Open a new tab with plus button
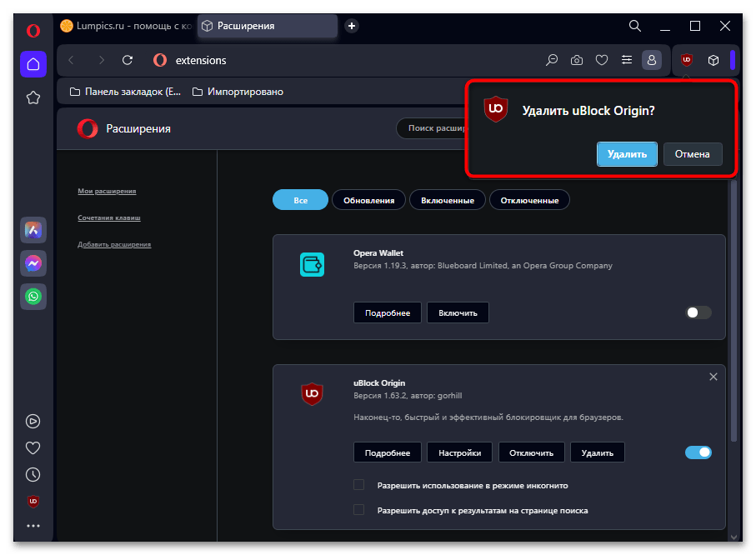Screen dimensions: 756x555 pyautogui.click(x=352, y=26)
